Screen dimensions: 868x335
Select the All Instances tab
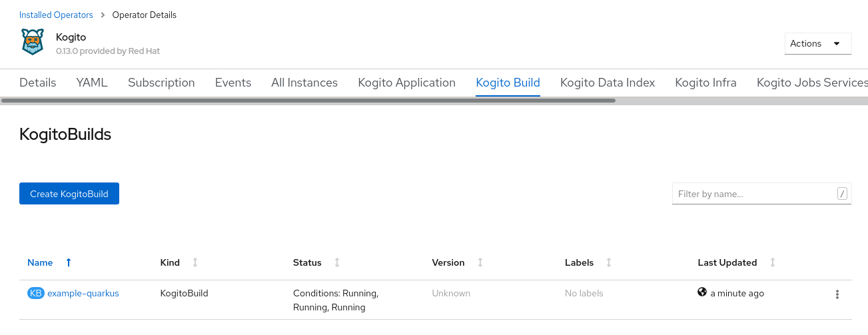tap(304, 83)
